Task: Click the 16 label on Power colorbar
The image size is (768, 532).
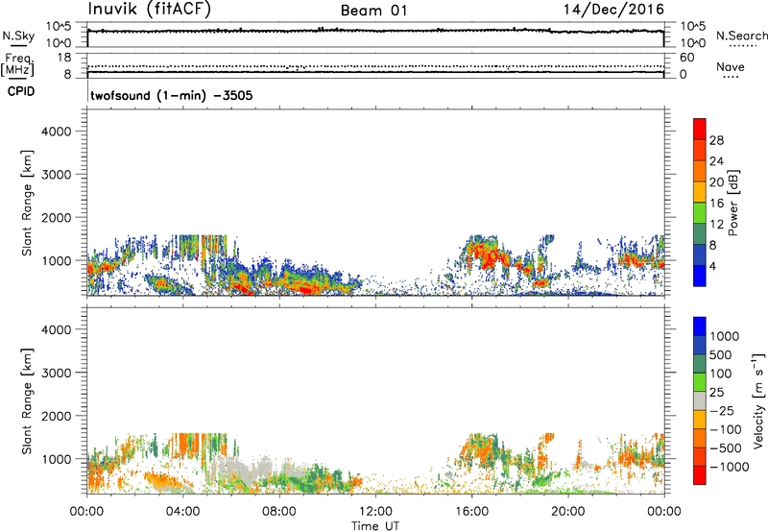Action: click(716, 203)
